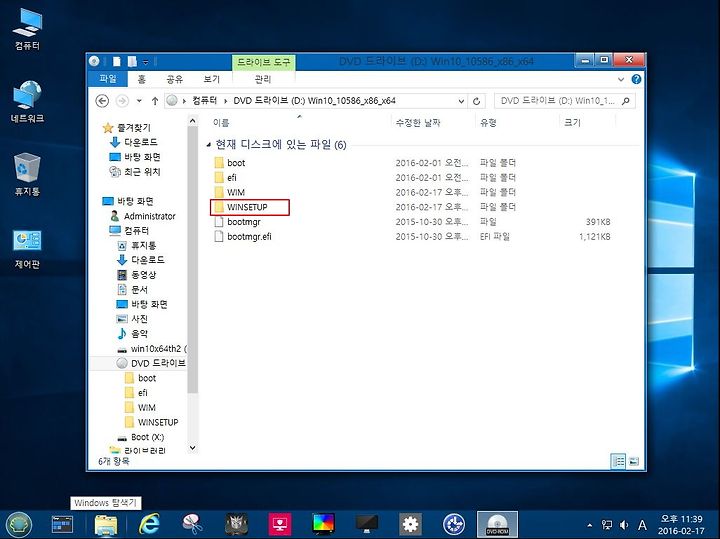Go up one folder level

tap(155, 101)
